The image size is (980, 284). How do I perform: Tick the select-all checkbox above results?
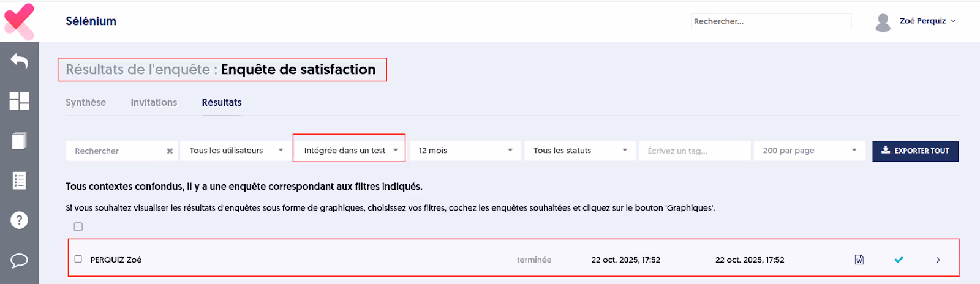(78, 226)
